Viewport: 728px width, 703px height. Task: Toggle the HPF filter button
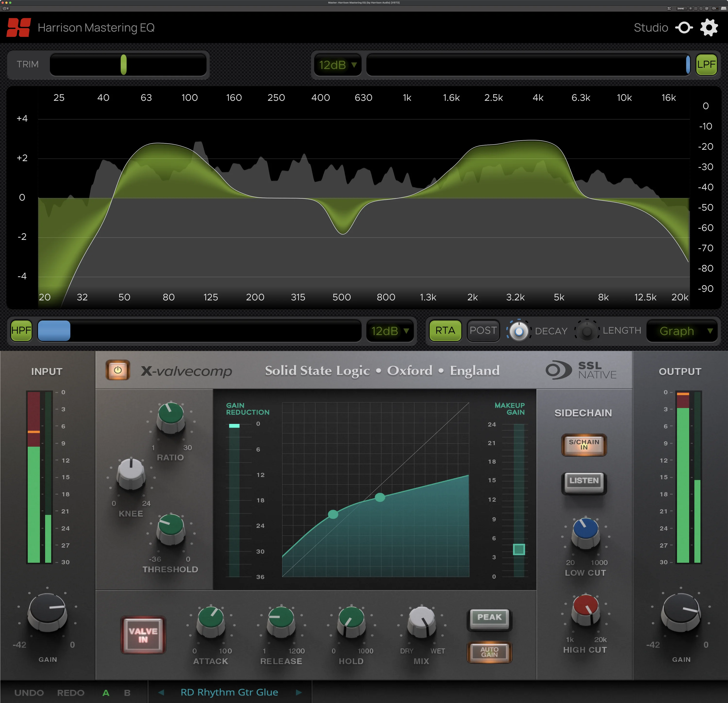coord(21,330)
